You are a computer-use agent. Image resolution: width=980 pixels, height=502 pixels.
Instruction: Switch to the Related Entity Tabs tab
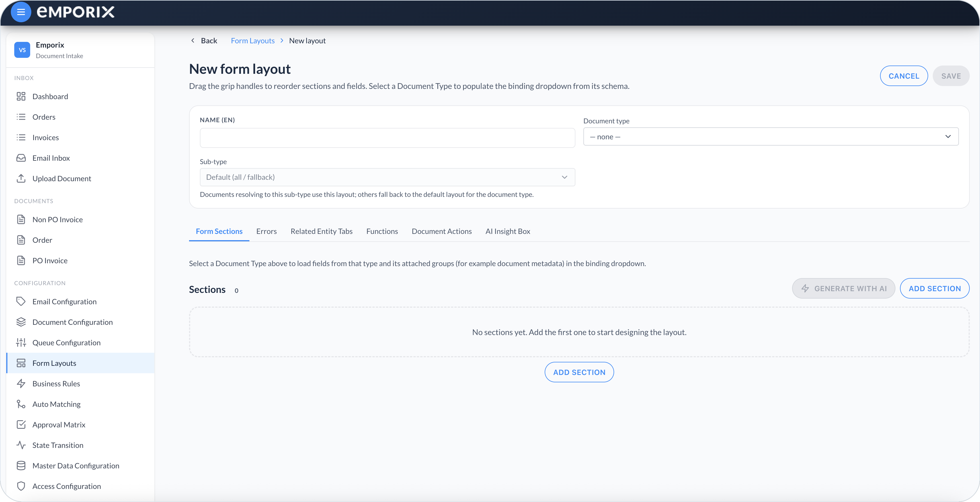321,231
